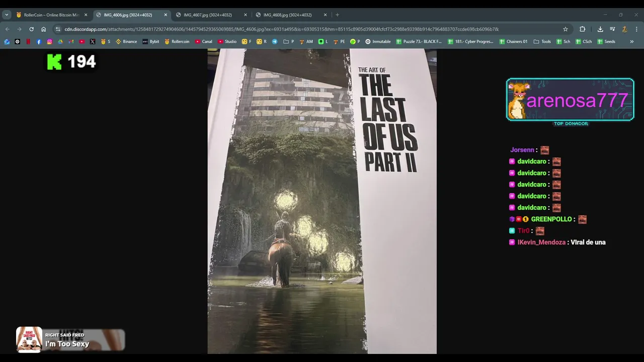Open the Netflix bookmark icon
Image resolution: width=644 pixels, height=362 pixels.
click(28, 42)
